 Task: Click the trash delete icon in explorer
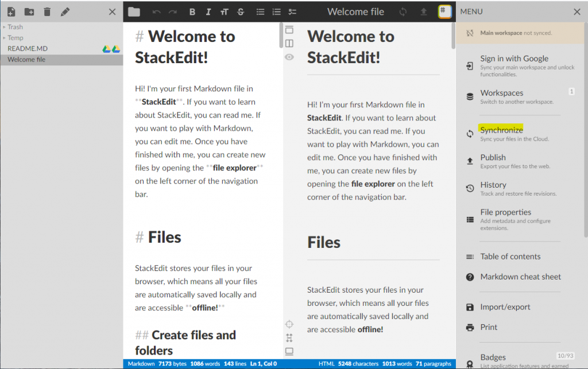click(47, 12)
